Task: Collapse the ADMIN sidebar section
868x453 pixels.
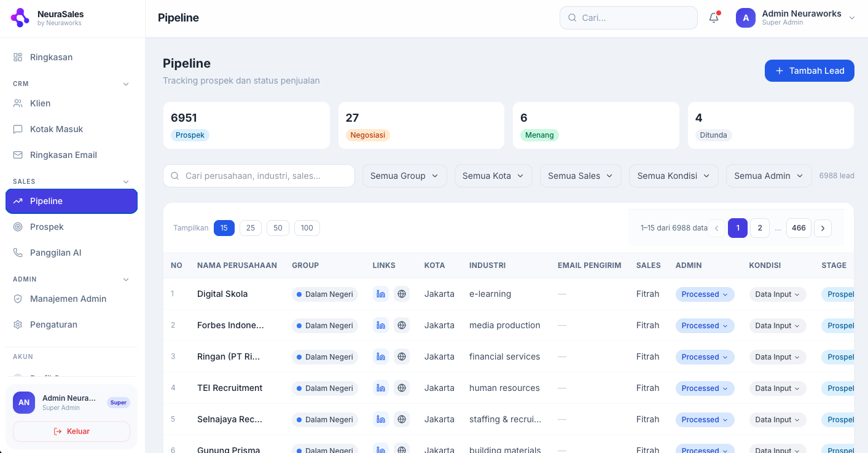Action: [x=126, y=279]
